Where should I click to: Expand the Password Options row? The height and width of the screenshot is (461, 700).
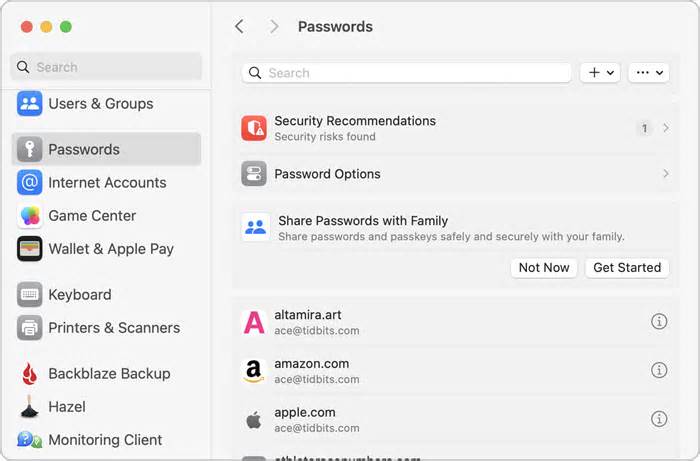coord(455,174)
